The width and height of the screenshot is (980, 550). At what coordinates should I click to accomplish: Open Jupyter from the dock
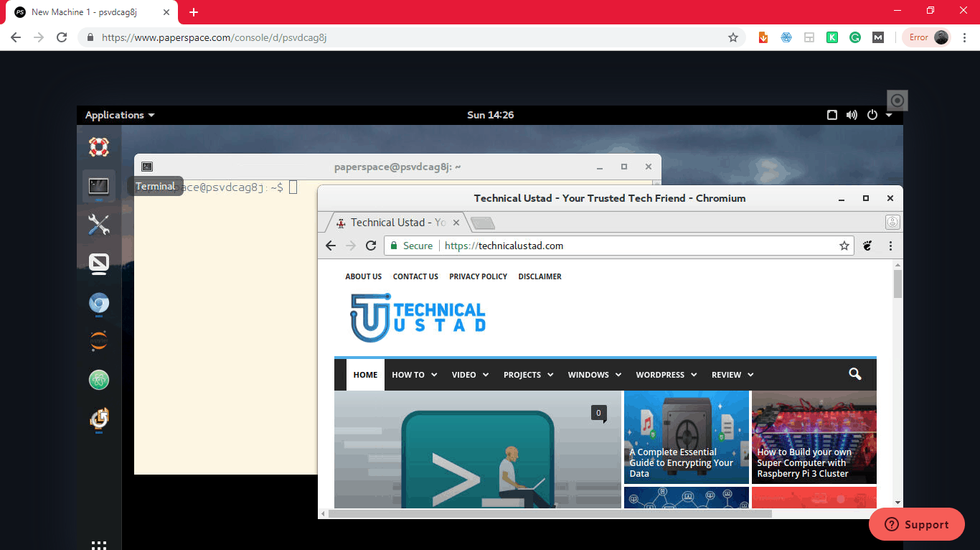[x=98, y=341]
